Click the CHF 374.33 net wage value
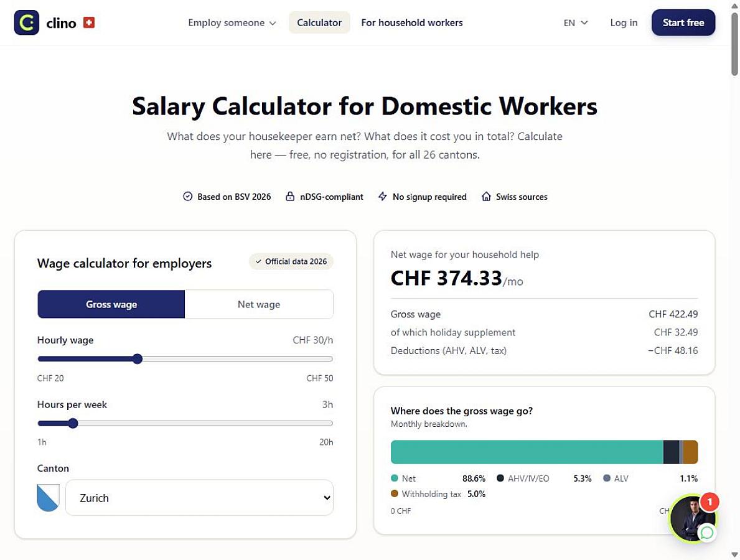 (446, 278)
